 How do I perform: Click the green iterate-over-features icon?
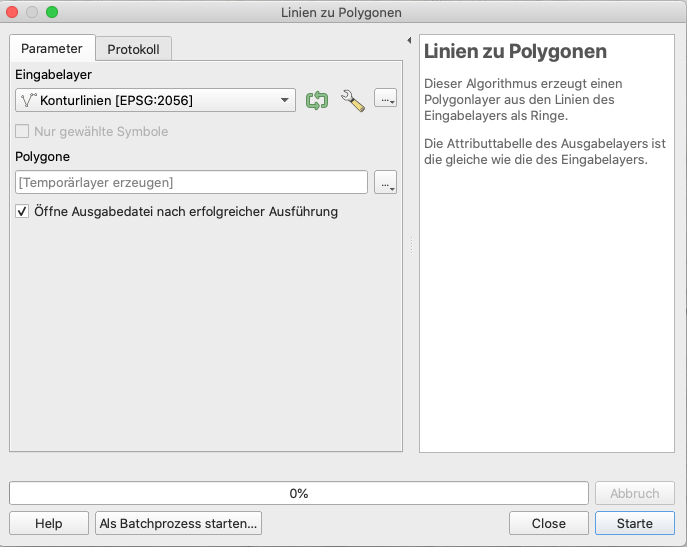pyautogui.click(x=317, y=100)
